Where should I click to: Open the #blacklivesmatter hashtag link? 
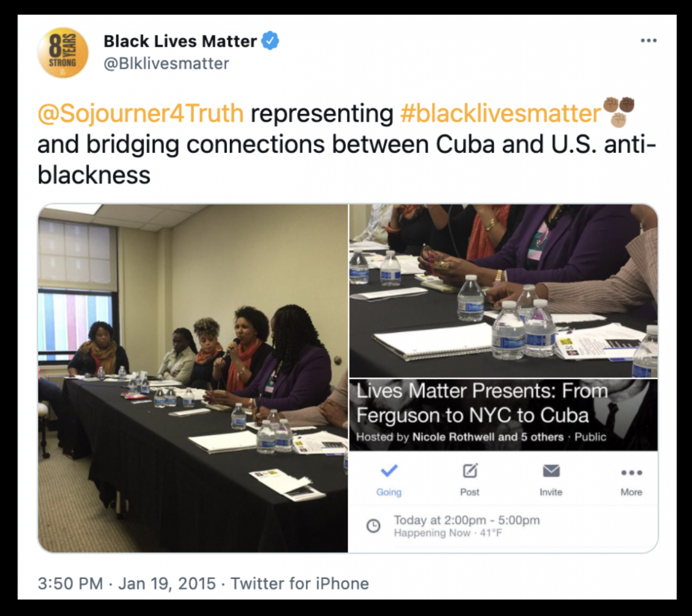(501, 113)
